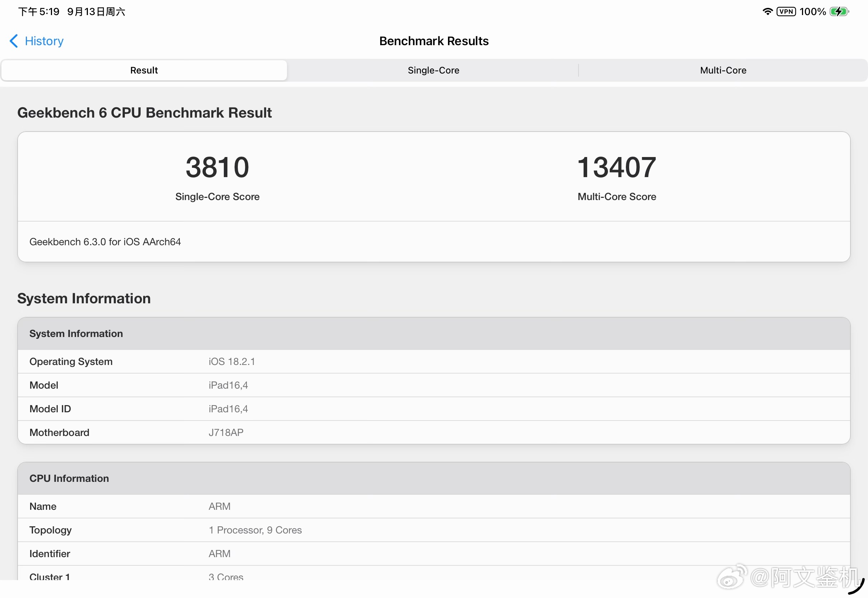Tap the charging battery icon
The width and height of the screenshot is (868, 598).
pos(839,11)
